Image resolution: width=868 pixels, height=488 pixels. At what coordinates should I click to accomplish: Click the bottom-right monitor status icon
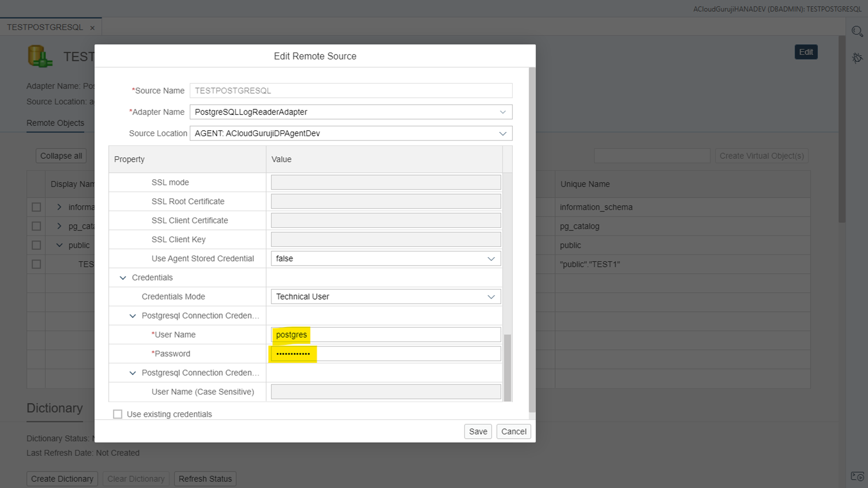(x=857, y=476)
